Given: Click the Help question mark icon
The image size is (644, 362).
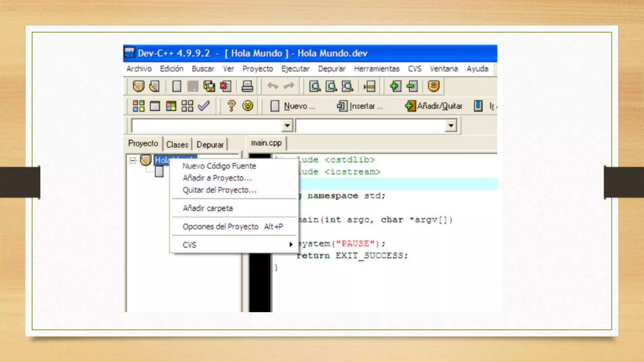Looking at the screenshot, I should 231,106.
